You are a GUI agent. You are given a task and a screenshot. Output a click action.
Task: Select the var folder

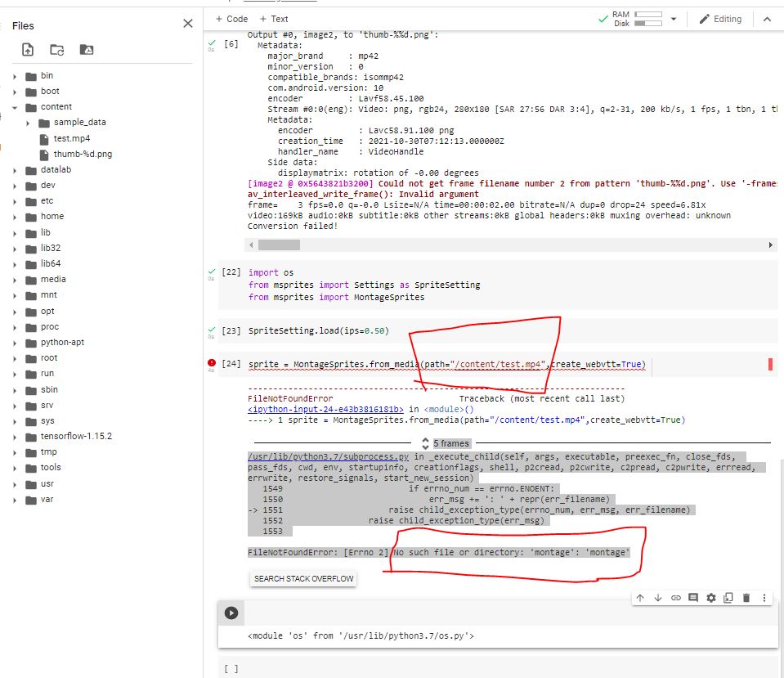click(47, 500)
